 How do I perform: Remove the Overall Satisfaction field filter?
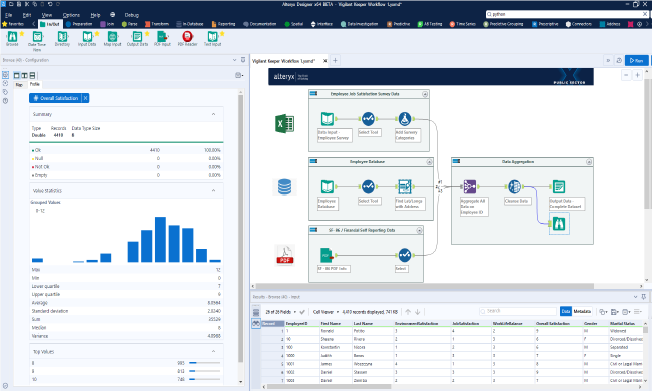(x=85, y=98)
